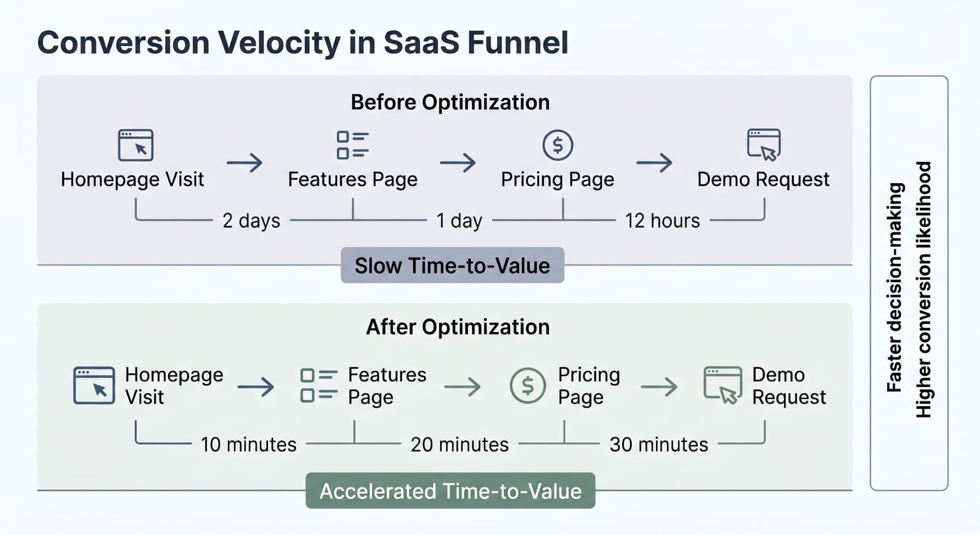
Task: Click the Conversion Velocity in SaaS Funnel title
Action: [x=303, y=43]
